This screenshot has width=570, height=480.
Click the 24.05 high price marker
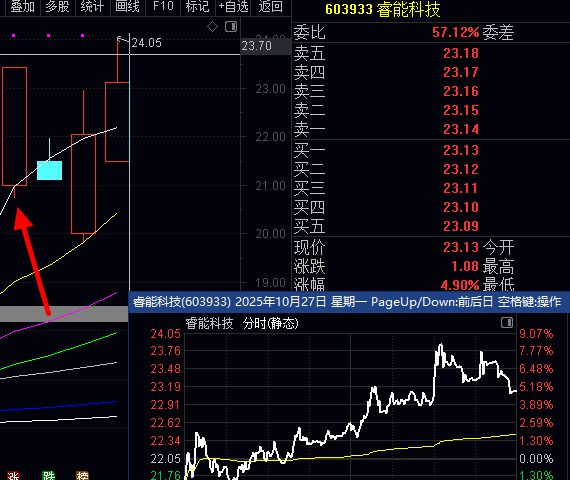[x=146, y=43]
